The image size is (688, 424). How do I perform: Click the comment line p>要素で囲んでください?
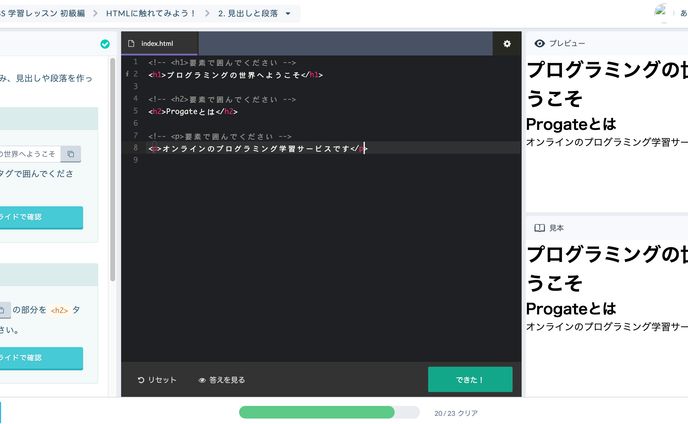click(x=220, y=137)
